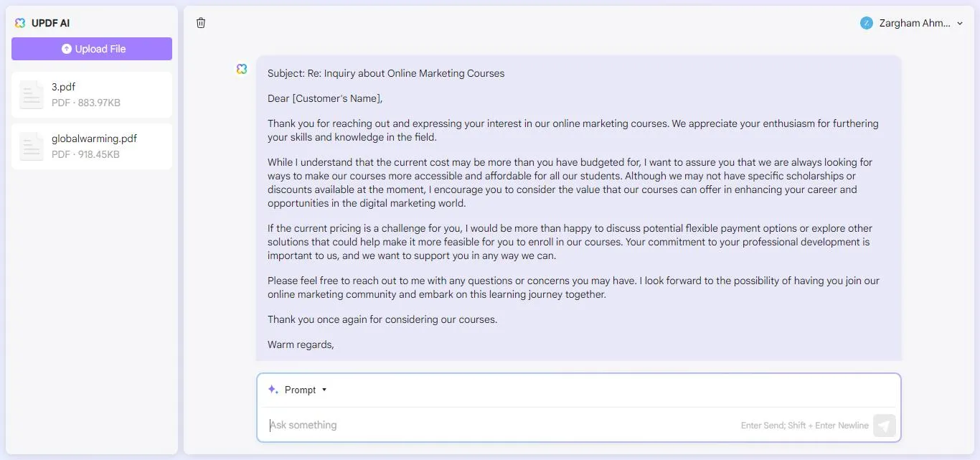The image size is (980, 460).
Task: Send the message with the paper plane icon
Action: [884, 425]
